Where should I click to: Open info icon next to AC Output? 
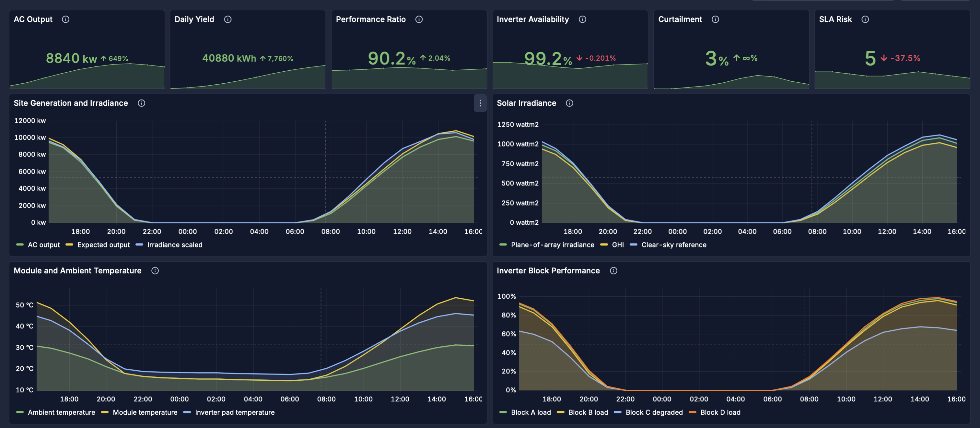65,19
